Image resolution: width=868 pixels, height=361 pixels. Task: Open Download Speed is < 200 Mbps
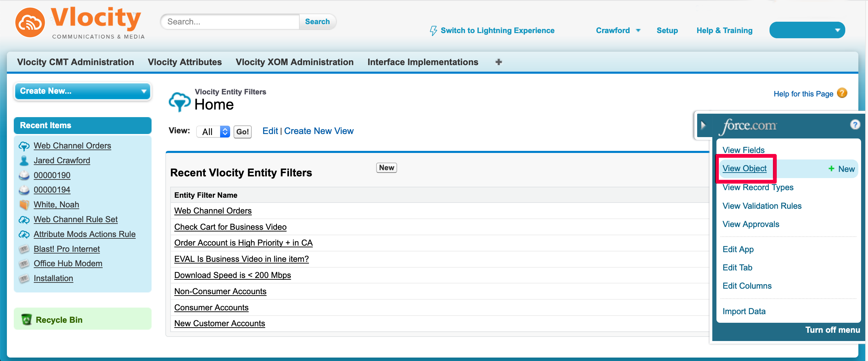tap(232, 275)
